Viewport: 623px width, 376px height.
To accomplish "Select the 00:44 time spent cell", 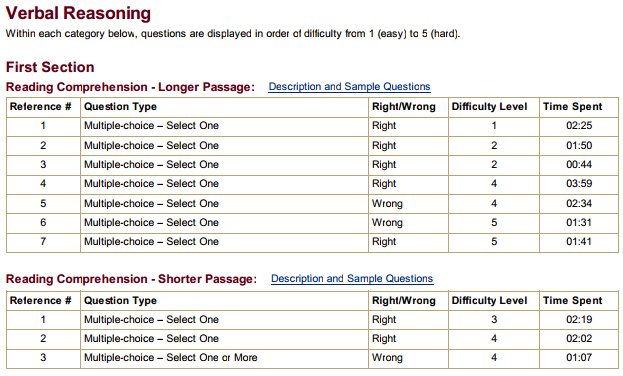I will (579, 165).
